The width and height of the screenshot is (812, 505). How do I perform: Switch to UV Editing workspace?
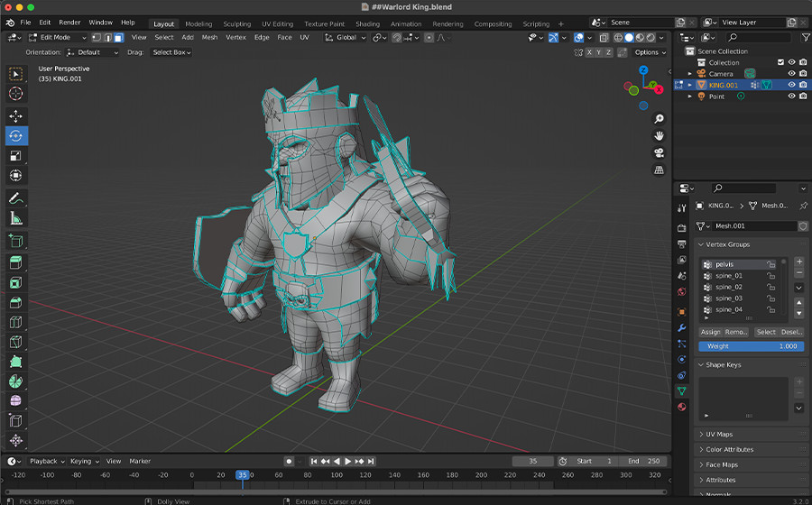tap(277, 23)
